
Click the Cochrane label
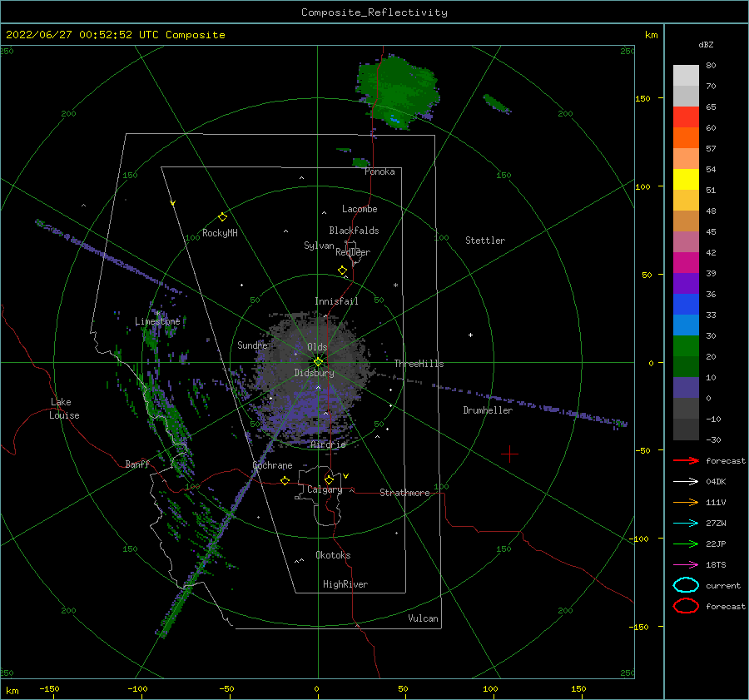pyautogui.click(x=272, y=465)
